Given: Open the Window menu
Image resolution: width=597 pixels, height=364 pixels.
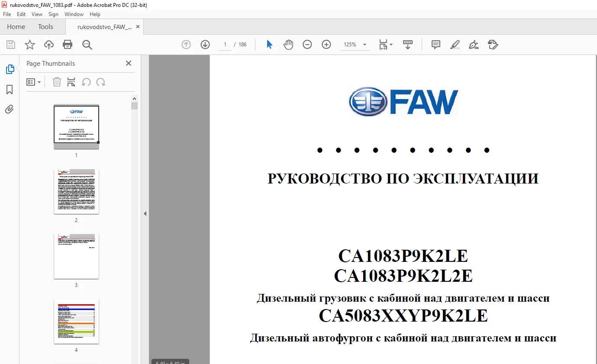Looking at the screenshot, I should (74, 14).
